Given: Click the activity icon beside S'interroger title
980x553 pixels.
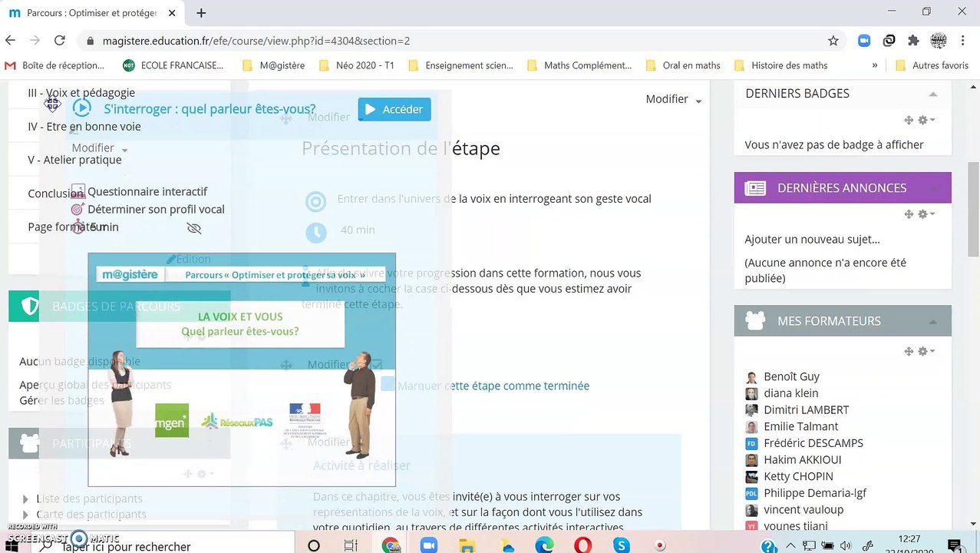Looking at the screenshot, I should coord(81,108).
